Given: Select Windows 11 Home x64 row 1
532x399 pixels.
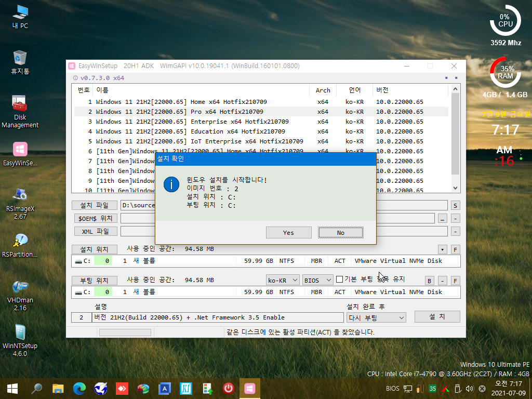Looking at the screenshot, I should click(x=261, y=102).
